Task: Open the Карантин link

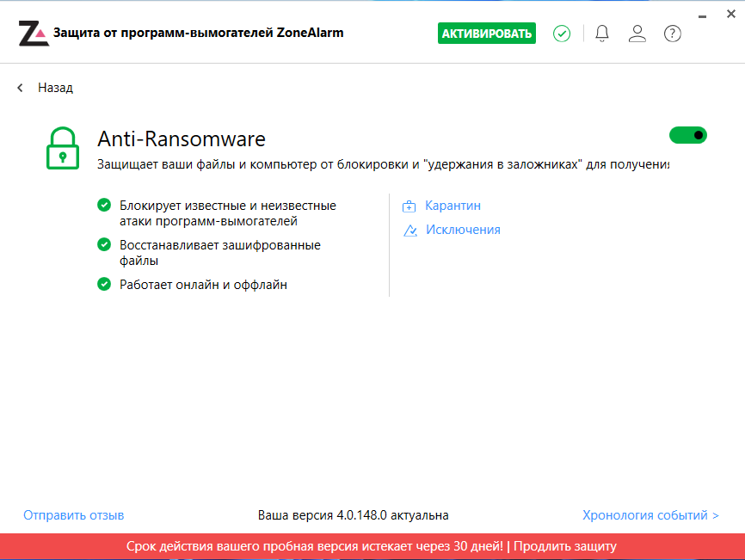Action: point(453,206)
